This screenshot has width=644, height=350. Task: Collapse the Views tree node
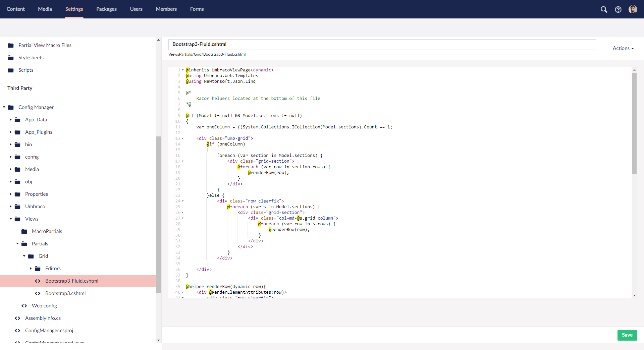(11, 219)
